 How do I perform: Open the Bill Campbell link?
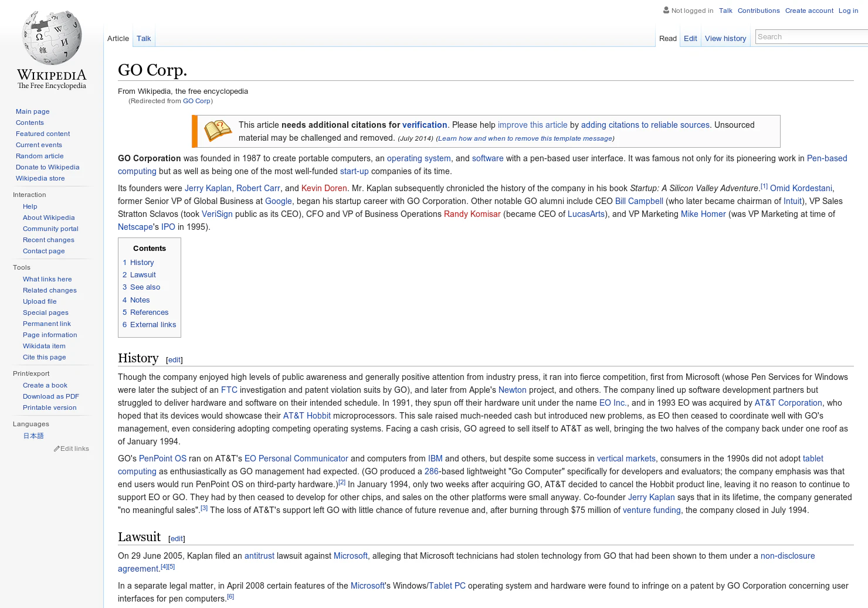(639, 201)
